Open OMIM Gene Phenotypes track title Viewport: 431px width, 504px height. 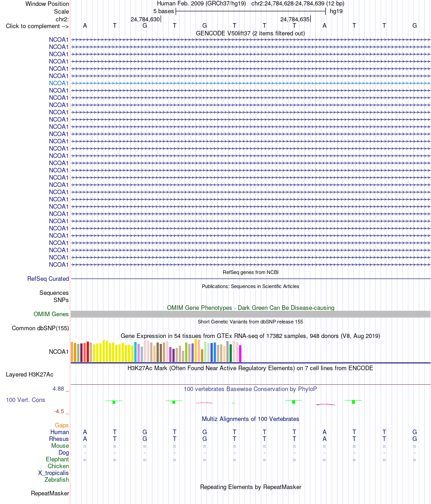250,308
